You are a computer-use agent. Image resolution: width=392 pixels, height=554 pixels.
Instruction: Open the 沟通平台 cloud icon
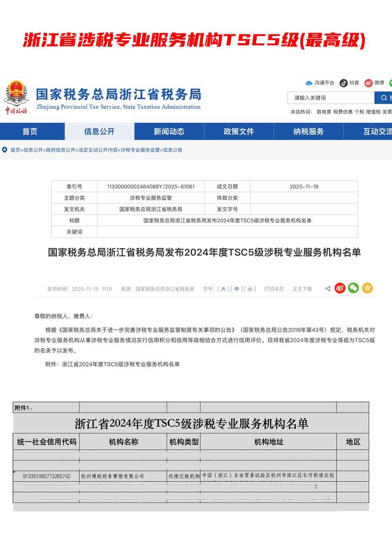pos(309,83)
